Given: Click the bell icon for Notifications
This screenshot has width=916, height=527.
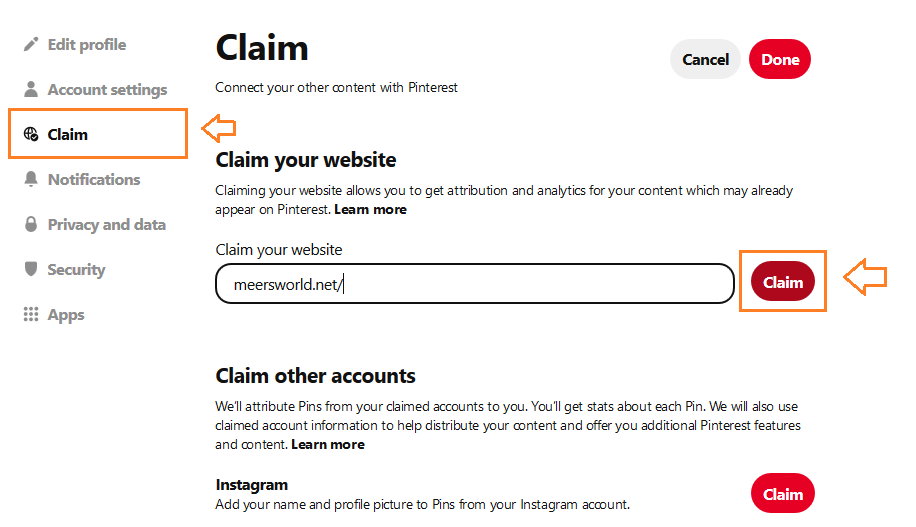Looking at the screenshot, I should 31,180.
